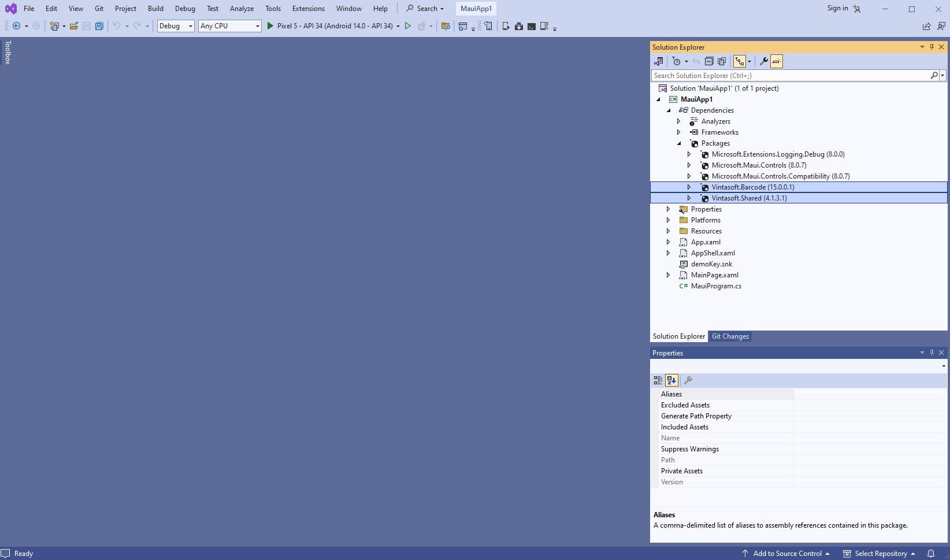Open the Properties object selector dropdown
Screen dimensions: 950x560
point(944,366)
